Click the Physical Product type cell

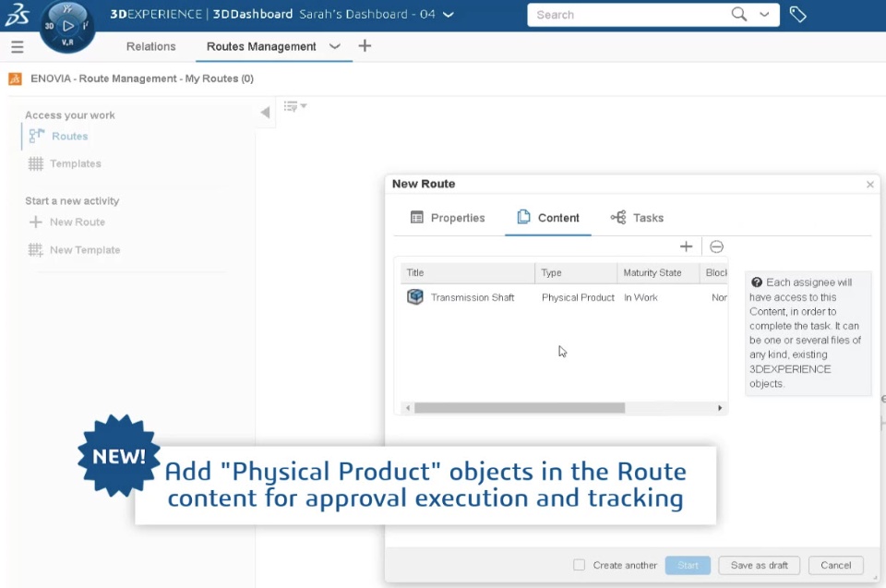pos(578,297)
